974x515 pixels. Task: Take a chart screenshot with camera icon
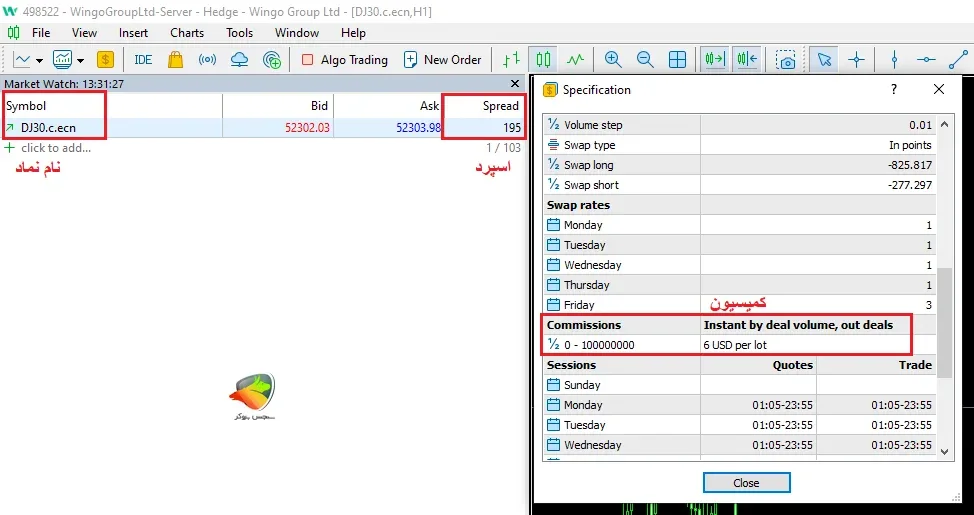(x=786, y=60)
